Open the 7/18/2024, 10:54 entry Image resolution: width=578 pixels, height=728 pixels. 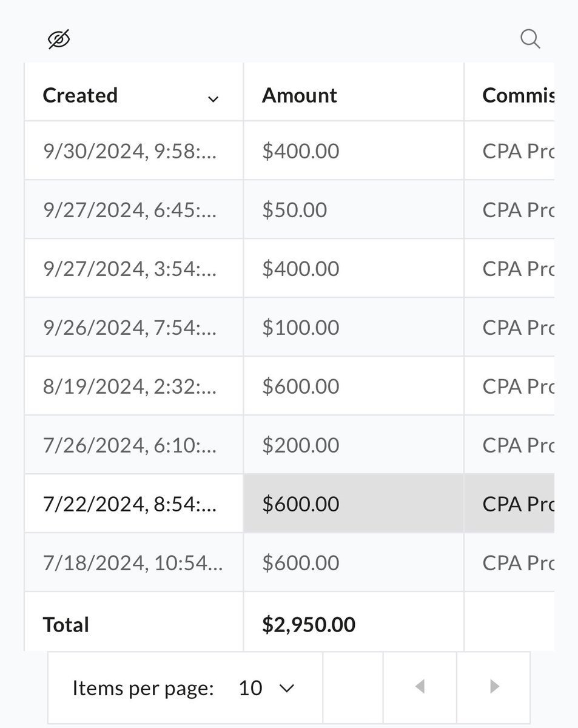(134, 563)
